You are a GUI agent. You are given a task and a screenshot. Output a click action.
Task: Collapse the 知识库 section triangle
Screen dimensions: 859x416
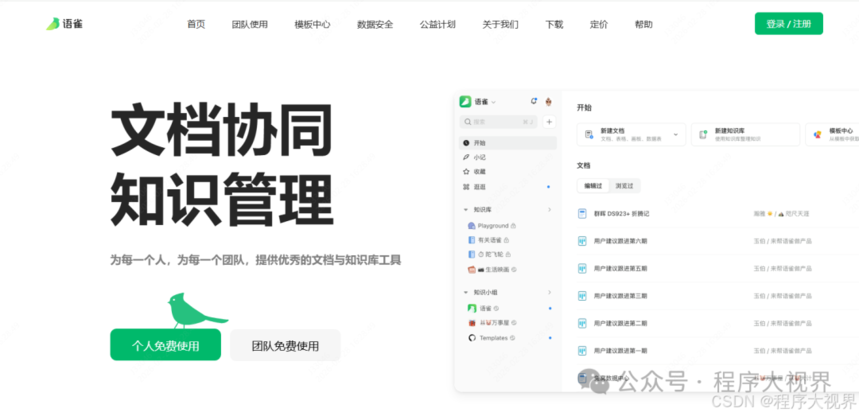[466, 209]
